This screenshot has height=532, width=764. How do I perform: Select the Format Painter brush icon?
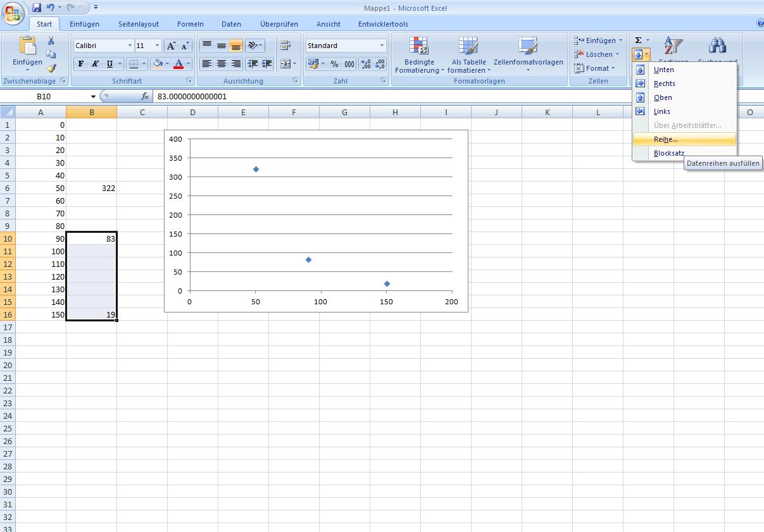(x=51, y=68)
